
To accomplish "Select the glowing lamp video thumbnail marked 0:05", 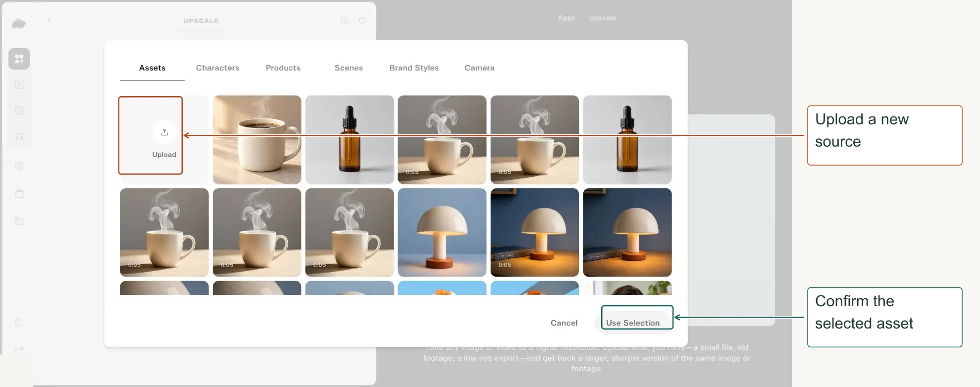I will pyautogui.click(x=535, y=232).
